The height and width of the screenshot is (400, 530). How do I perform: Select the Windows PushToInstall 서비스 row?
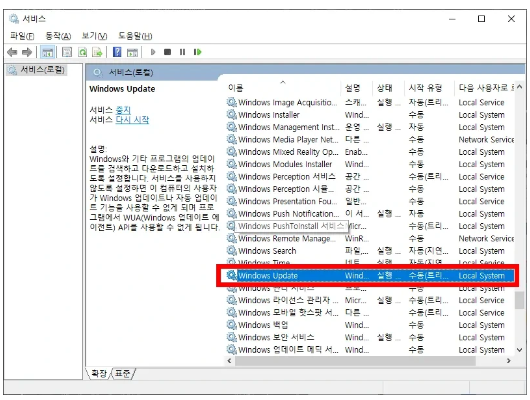coord(370,226)
